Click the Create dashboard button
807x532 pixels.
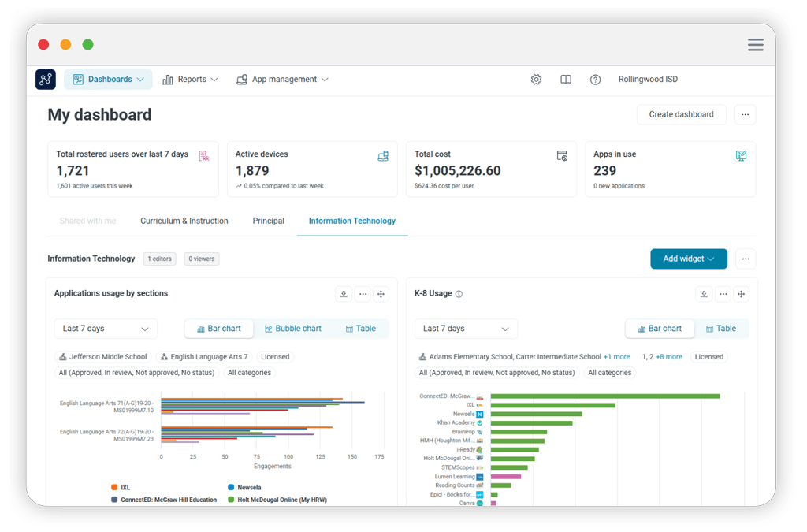681,114
